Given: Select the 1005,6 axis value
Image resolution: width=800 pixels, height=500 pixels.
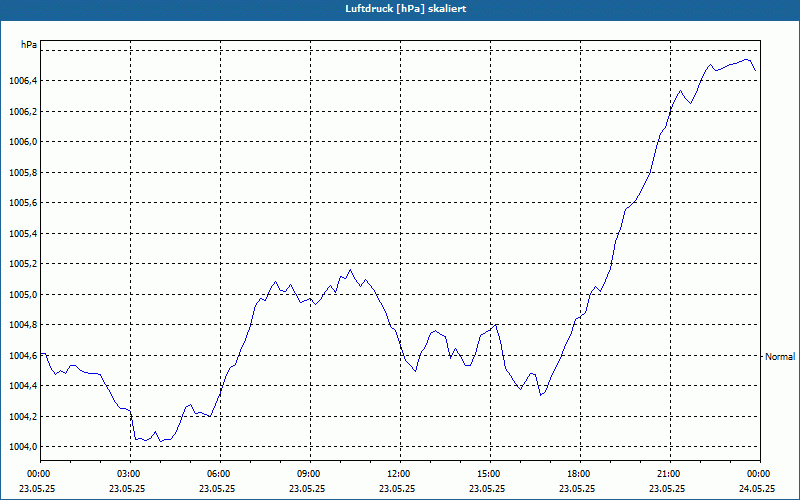Looking at the screenshot, I should (x=23, y=203).
